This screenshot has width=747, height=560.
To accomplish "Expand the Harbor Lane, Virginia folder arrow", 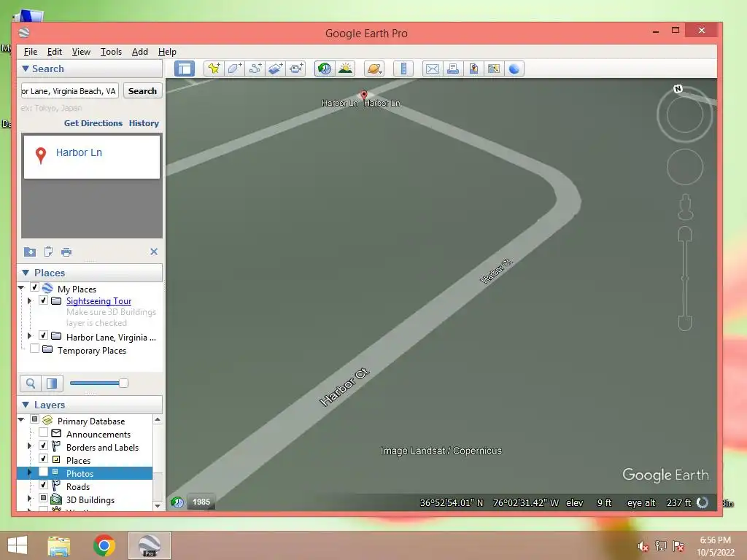I will pyautogui.click(x=29, y=335).
